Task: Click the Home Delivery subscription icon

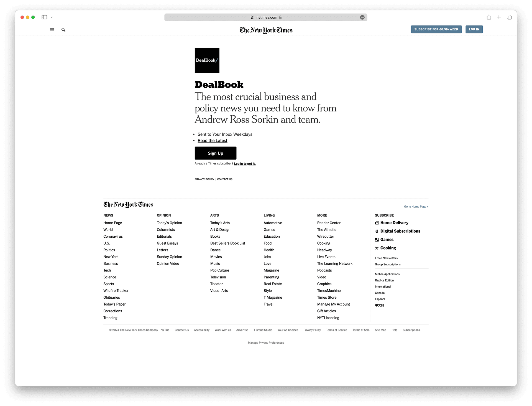Action: pyautogui.click(x=377, y=222)
